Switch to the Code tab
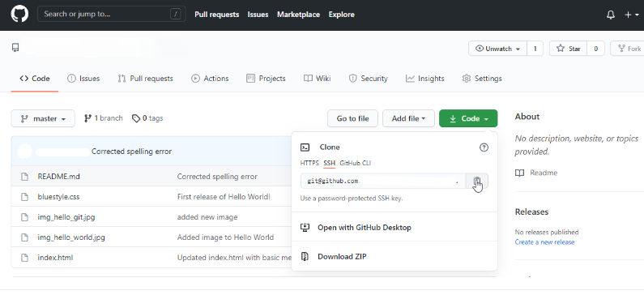The height and width of the screenshot is (295, 644). click(x=35, y=79)
